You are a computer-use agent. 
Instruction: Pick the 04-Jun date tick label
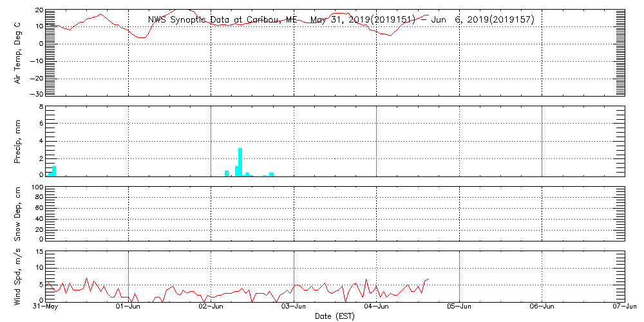(x=377, y=307)
